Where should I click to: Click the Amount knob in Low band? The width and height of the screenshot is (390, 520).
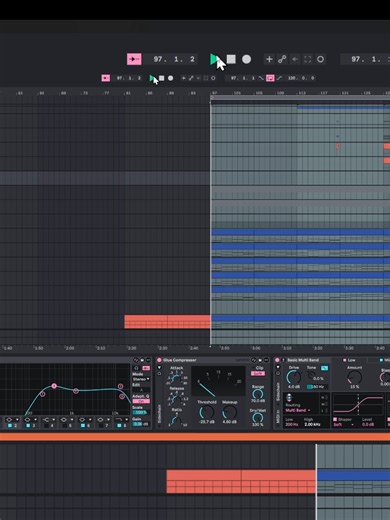tap(354, 377)
